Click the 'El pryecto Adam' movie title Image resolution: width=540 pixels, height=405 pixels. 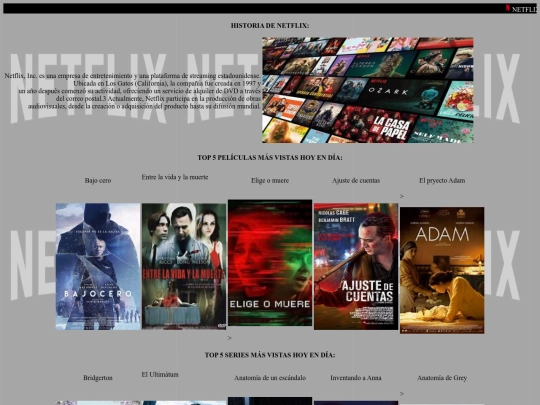pyautogui.click(x=442, y=180)
